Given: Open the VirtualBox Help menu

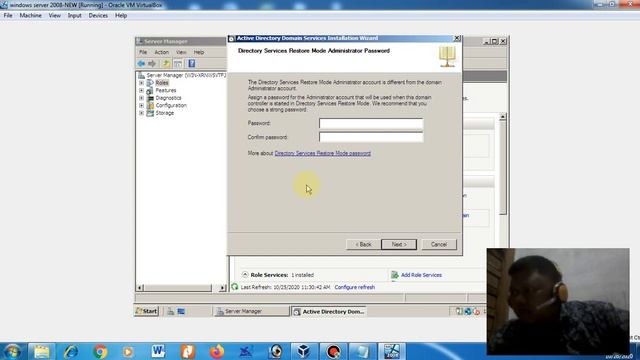Looking at the screenshot, I should tap(121, 16).
